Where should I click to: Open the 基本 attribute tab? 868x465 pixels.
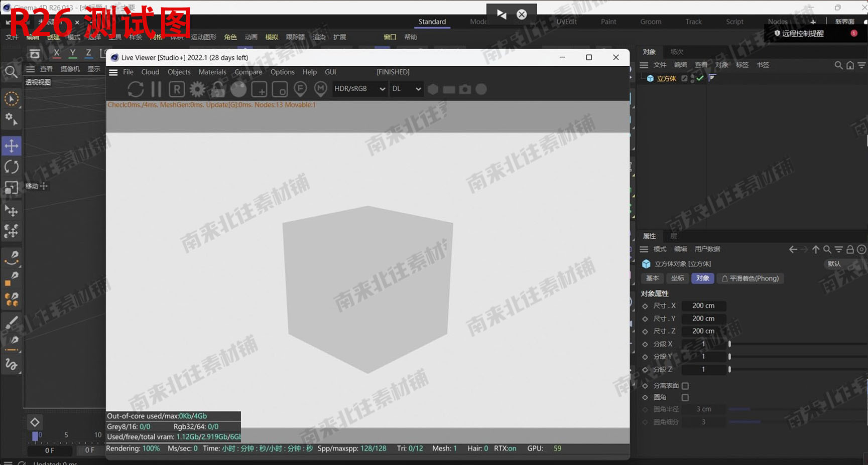pyautogui.click(x=652, y=278)
